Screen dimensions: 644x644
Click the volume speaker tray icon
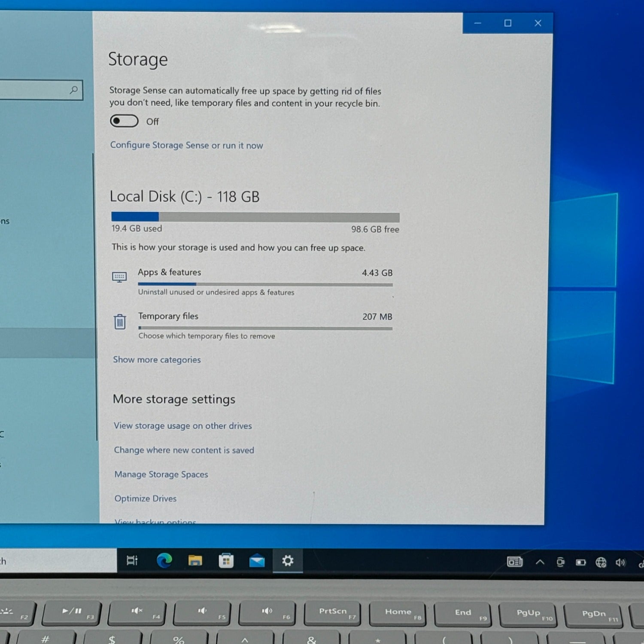pyautogui.click(x=620, y=562)
